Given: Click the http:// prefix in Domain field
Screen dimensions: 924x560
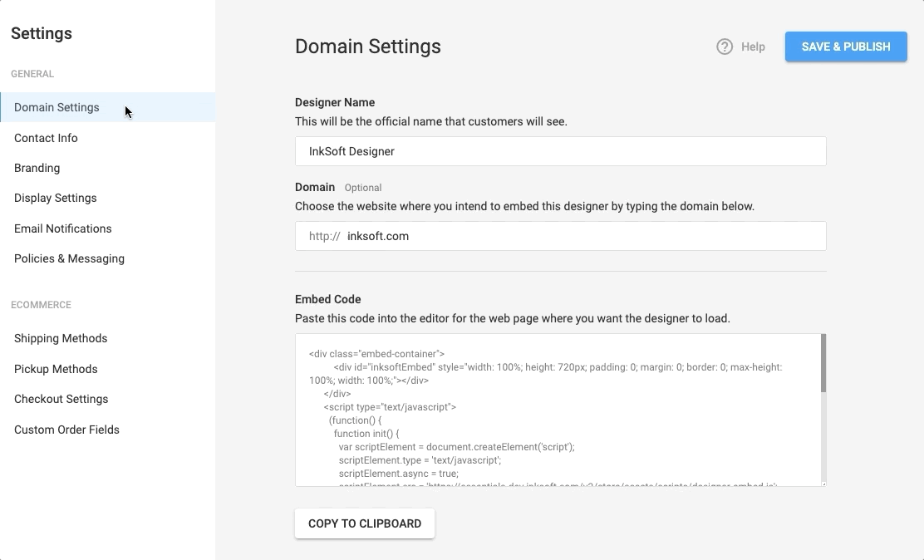Looking at the screenshot, I should coord(324,236).
